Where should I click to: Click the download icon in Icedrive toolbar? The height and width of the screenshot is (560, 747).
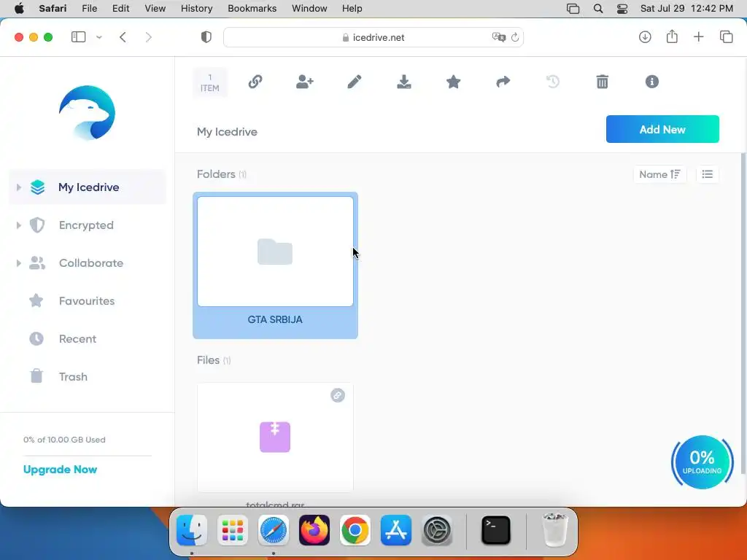404,82
